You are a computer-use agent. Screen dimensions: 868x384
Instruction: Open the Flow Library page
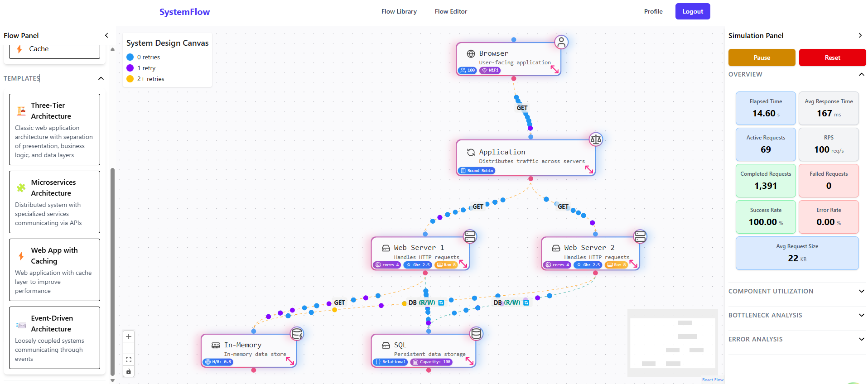399,11
